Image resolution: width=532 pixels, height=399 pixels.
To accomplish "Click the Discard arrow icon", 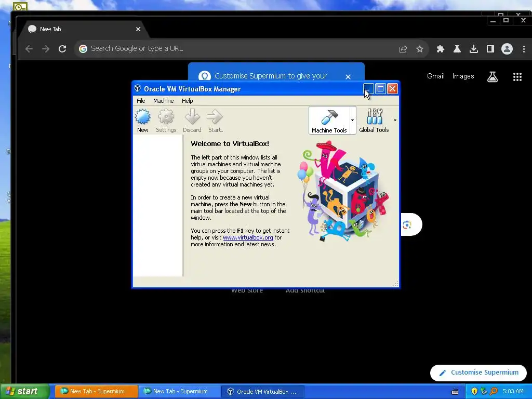I will tap(192, 121).
